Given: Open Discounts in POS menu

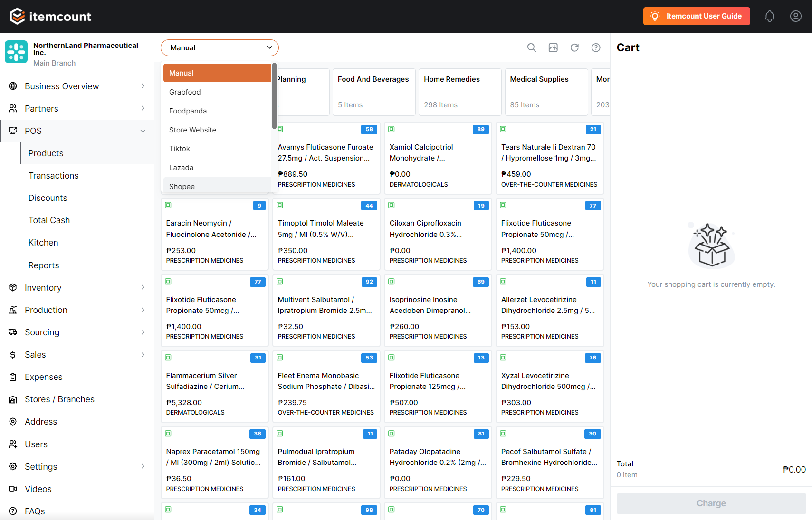Looking at the screenshot, I should point(48,198).
